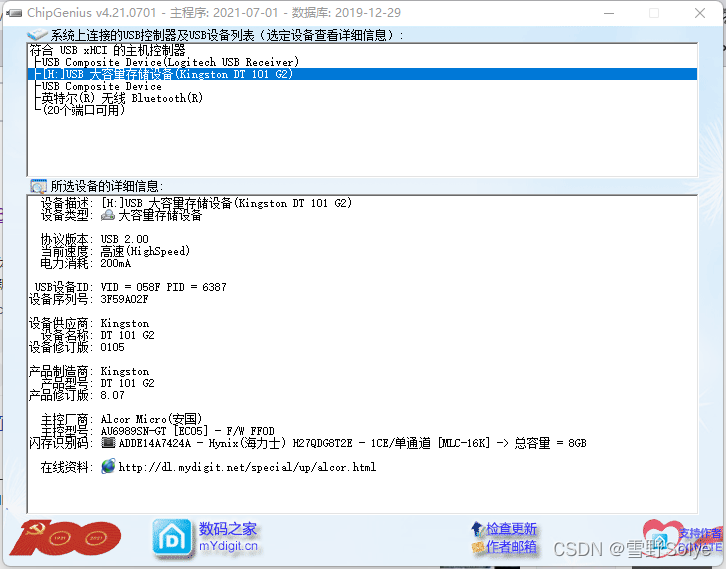
Task: Click the USB 2.00 protocol version value
Action: click(x=125, y=239)
